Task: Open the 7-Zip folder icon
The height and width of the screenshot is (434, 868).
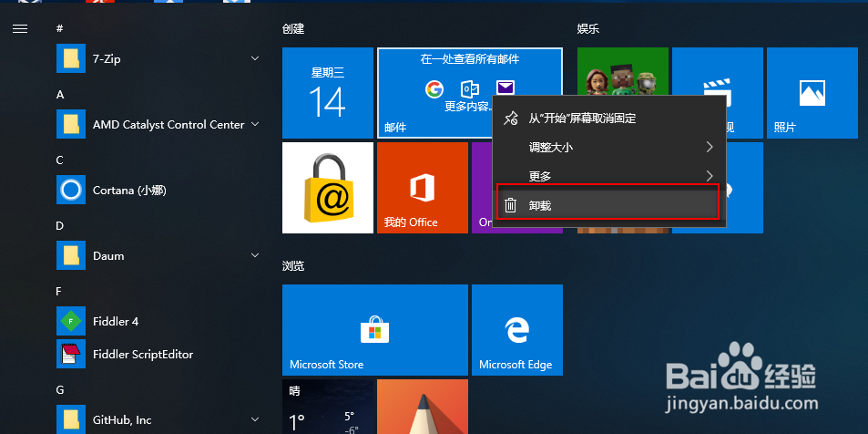Action: [71, 58]
